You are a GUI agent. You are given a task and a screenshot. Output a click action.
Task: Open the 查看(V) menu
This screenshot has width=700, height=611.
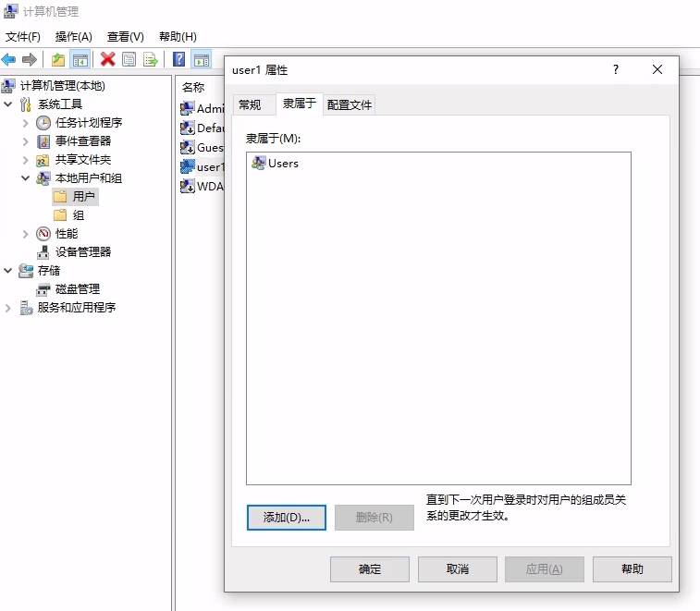(125, 37)
